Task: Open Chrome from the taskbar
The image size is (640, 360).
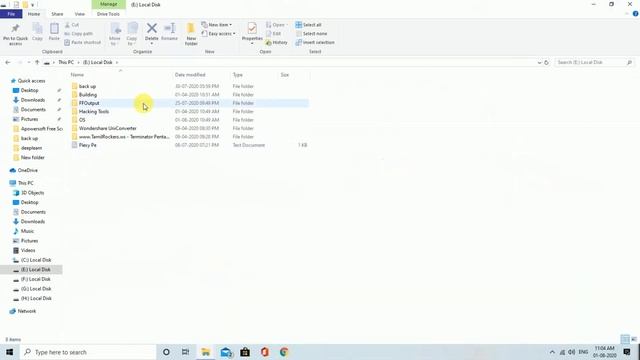Action: coord(284,352)
